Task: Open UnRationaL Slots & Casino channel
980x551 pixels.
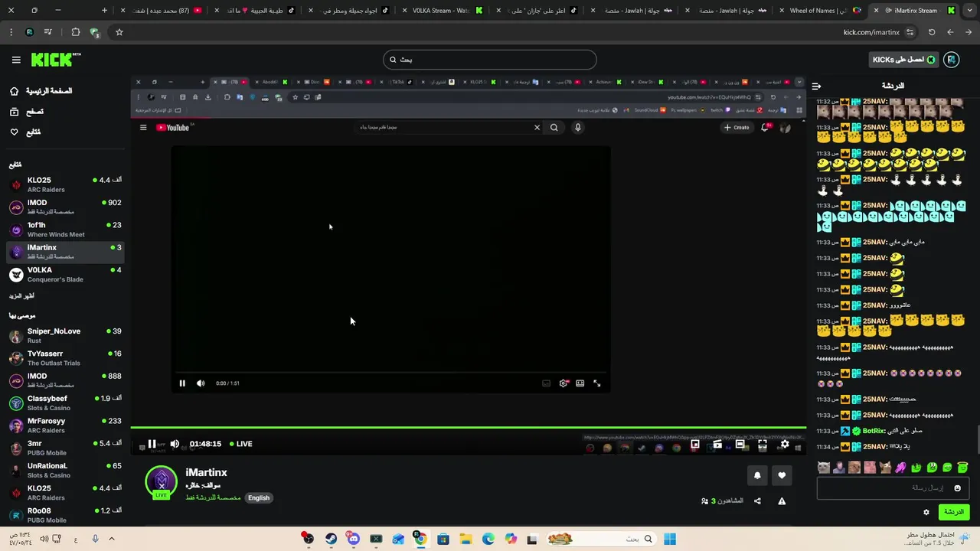Action: coord(65,470)
